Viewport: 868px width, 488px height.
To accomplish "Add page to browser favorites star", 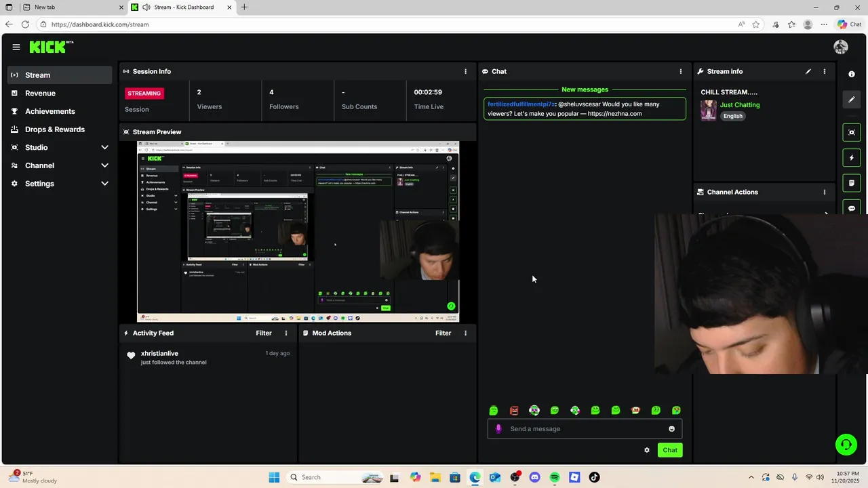I will point(757,24).
